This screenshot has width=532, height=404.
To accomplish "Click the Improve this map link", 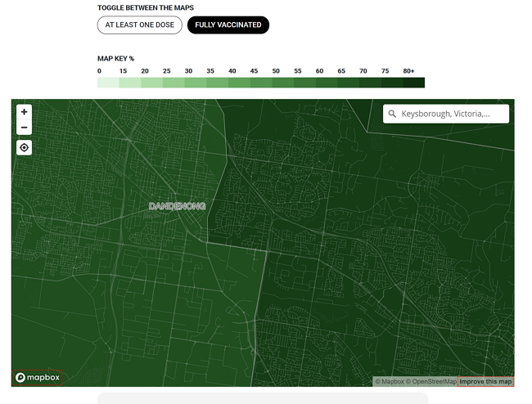I will [x=485, y=382].
